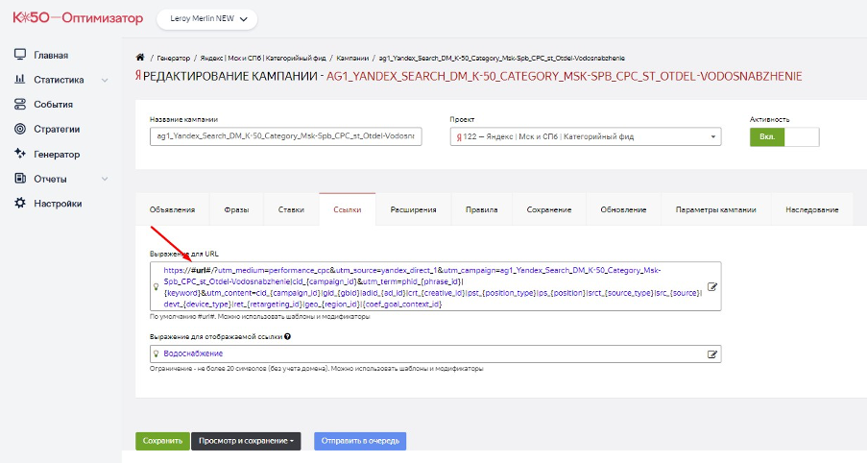
Task: Click lightbulb hint beside Водоснабжение
Action: click(x=157, y=353)
